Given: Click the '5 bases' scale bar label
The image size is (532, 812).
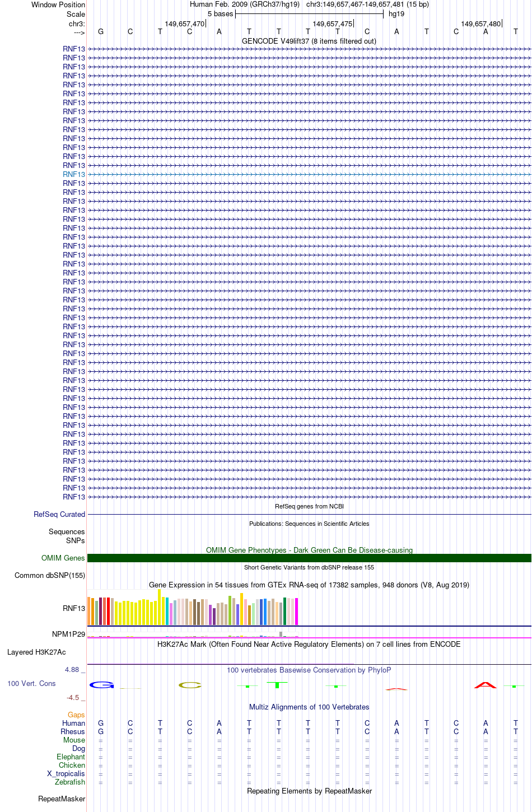Looking at the screenshot, I should (x=220, y=14).
